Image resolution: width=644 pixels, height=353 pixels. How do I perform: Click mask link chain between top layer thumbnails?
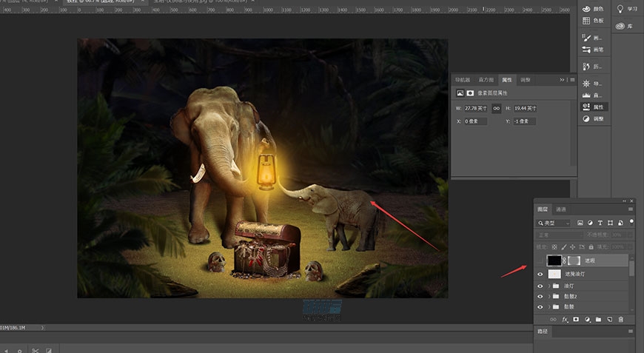(564, 260)
